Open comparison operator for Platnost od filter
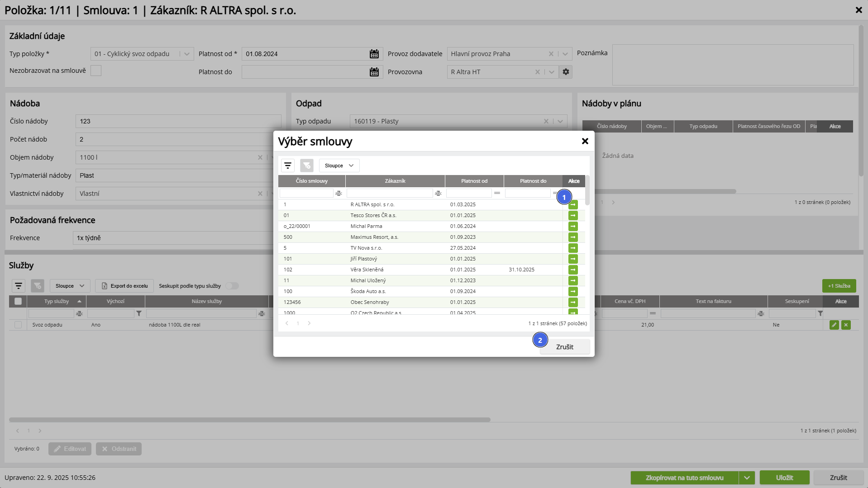Viewport: 868px width, 488px height. [497, 193]
